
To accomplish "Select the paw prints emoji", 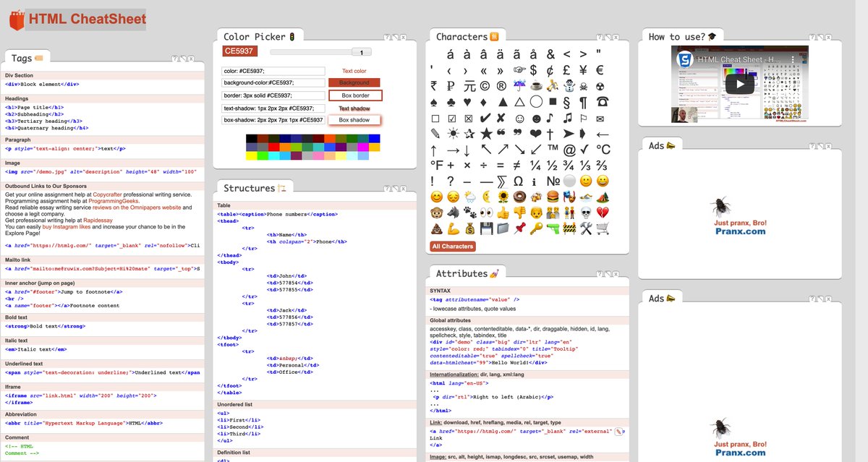I will click(469, 213).
